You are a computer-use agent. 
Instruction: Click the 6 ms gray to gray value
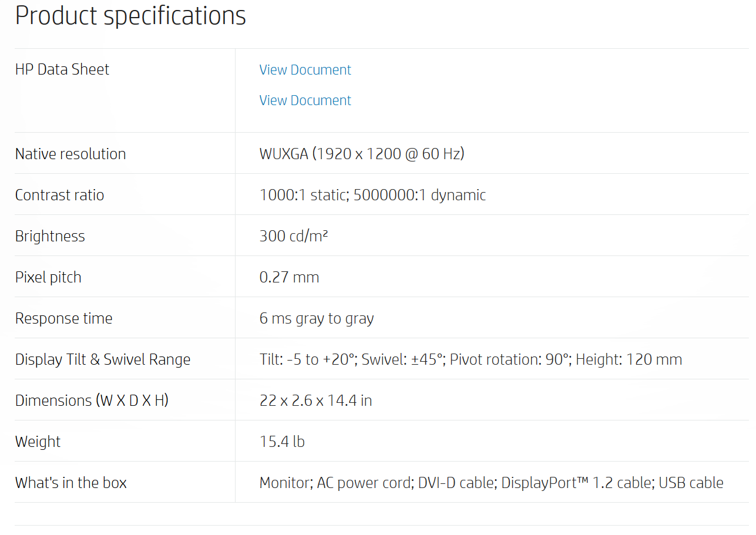317,318
